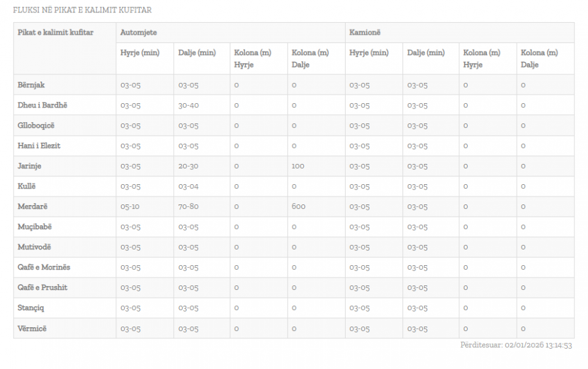This screenshot has width=588, height=369.
Task: Click the 100 meter queue value
Action: [298, 166]
